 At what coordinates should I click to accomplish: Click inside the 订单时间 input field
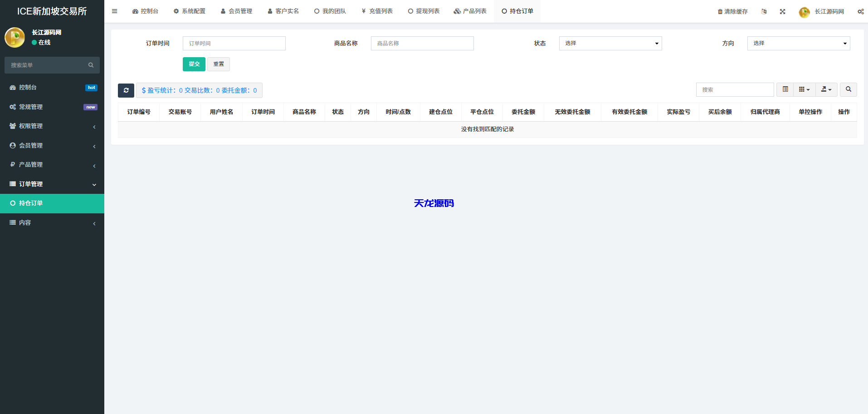point(234,43)
